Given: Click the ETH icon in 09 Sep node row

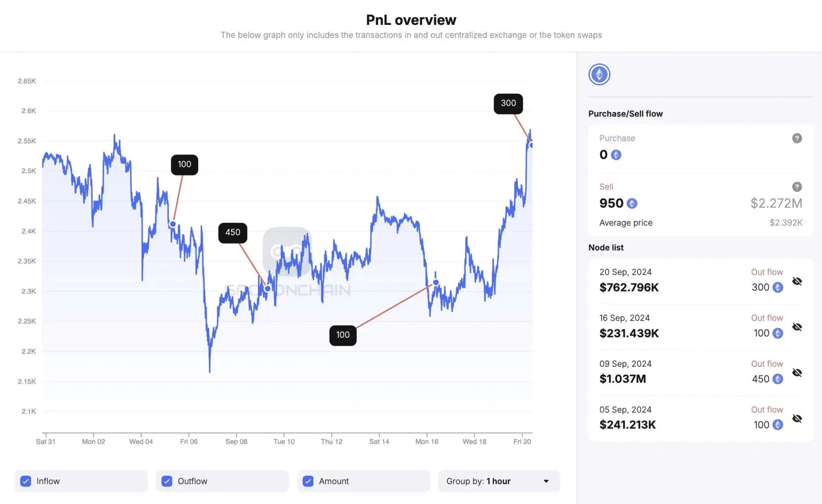Looking at the screenshot, I should coord(777,379).
